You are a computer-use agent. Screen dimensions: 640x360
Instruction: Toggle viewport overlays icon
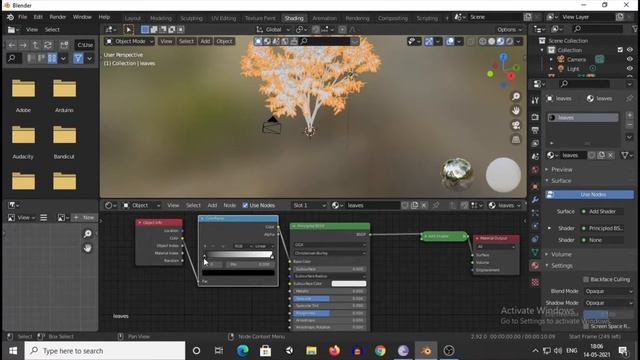450,41
